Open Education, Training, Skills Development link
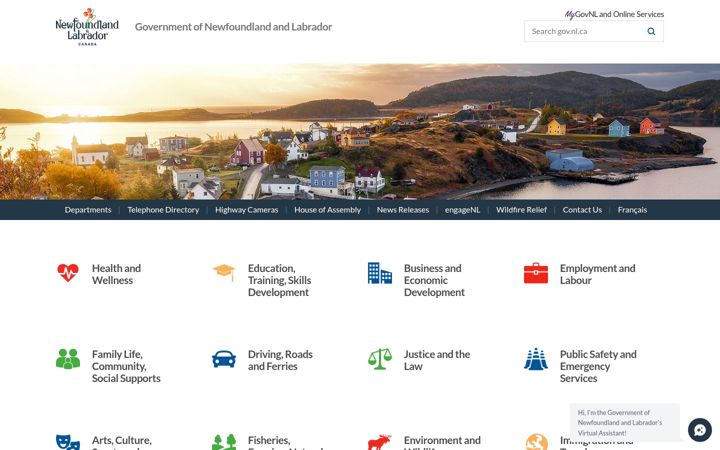Screen dimensions: 720x450 (x=279, y=280)
